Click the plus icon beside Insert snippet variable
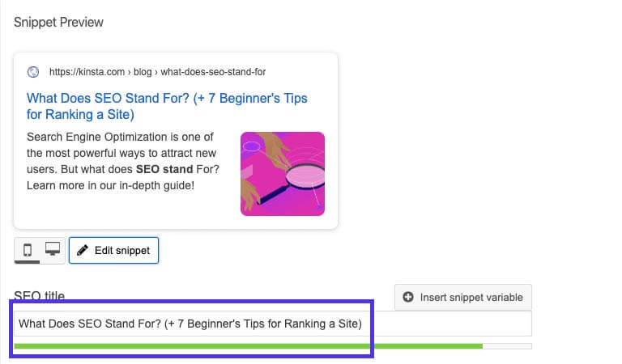The width and height of the screenshot is (622, 364). 408,297
